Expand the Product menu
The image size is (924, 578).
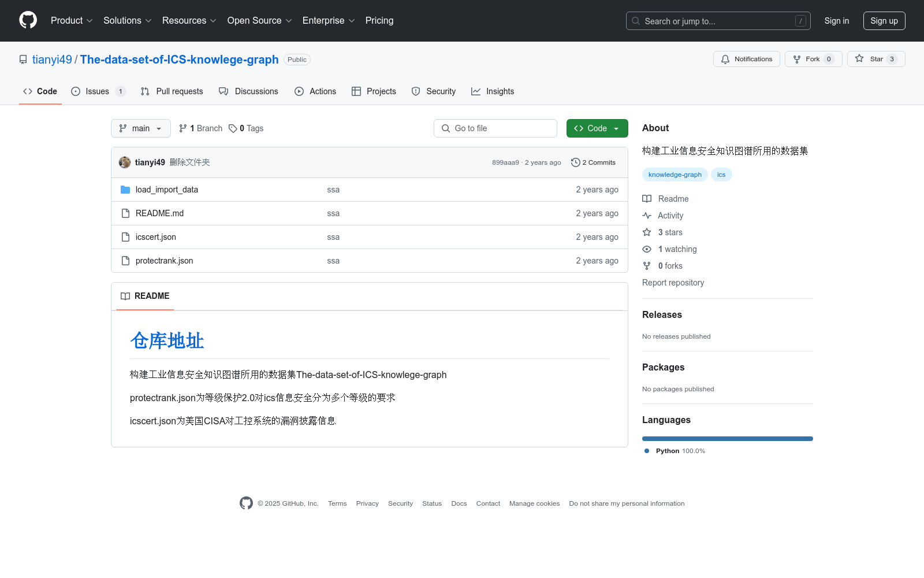(x=72, y=20)
